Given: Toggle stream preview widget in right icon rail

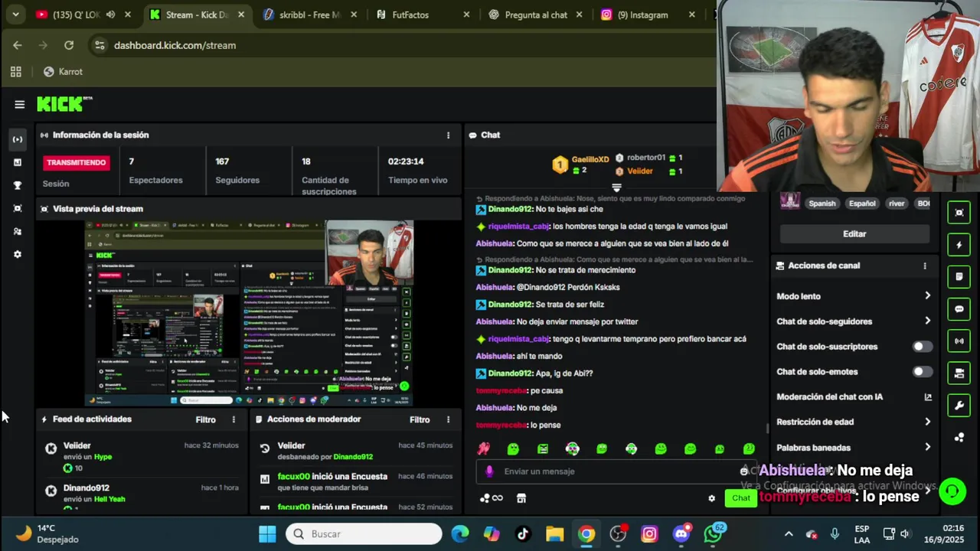Looking at the screenshot, I should point(959,213).
